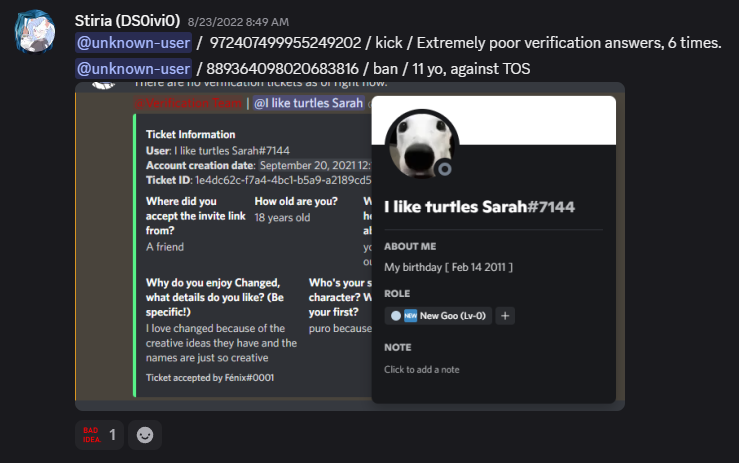Click the Stiria (DS0ivi0) username
Viewport: 739px width, 463px height.
point(127,21)
